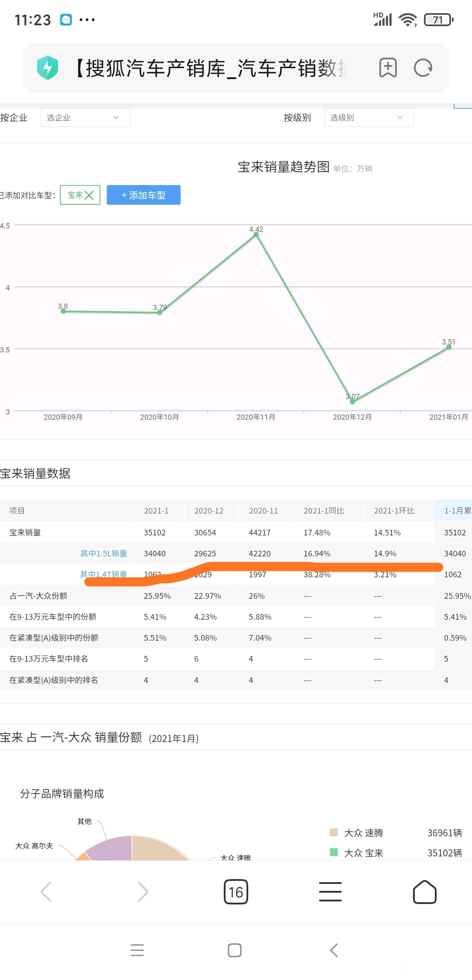
Task: Open the tab switcher showing 16
Action: point(236,892)
